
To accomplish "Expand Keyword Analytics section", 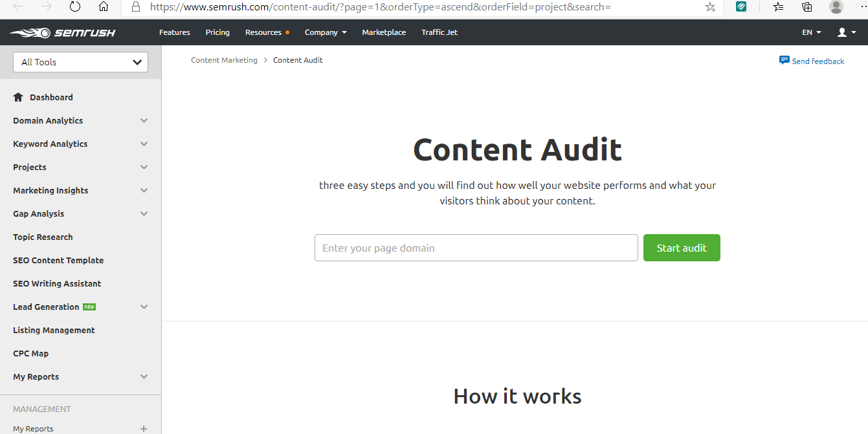I will [x=144, y=144].
